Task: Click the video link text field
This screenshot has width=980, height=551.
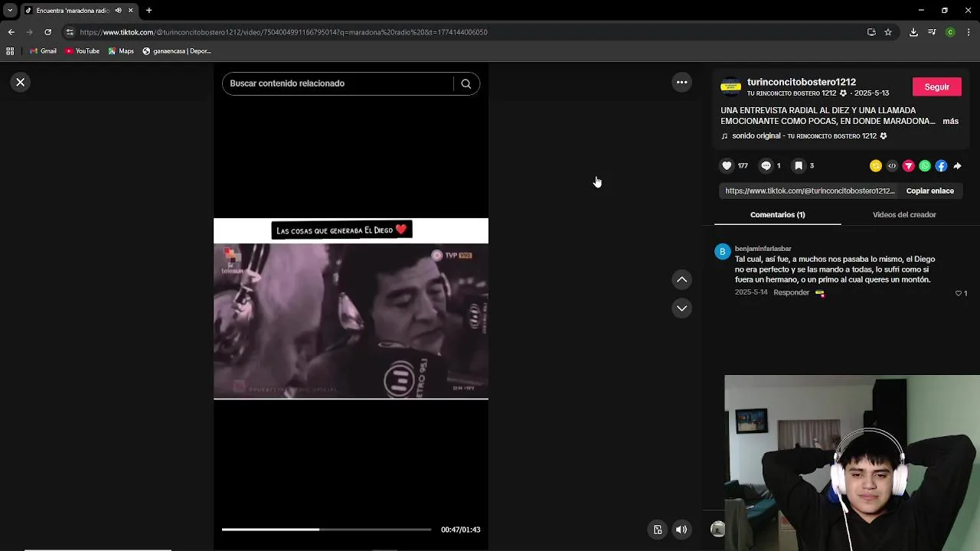Action: (809, 191)
